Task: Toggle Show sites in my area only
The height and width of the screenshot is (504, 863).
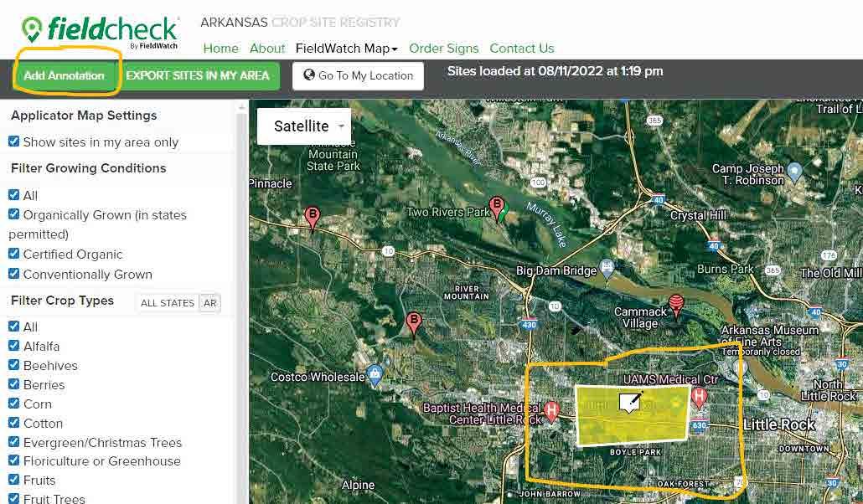Action: click(x=13, y=141)
